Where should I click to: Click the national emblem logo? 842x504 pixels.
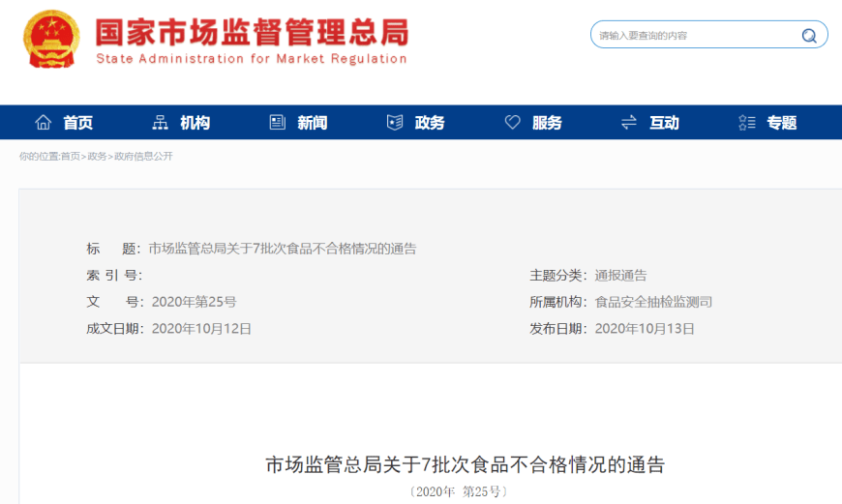point(51,39)
